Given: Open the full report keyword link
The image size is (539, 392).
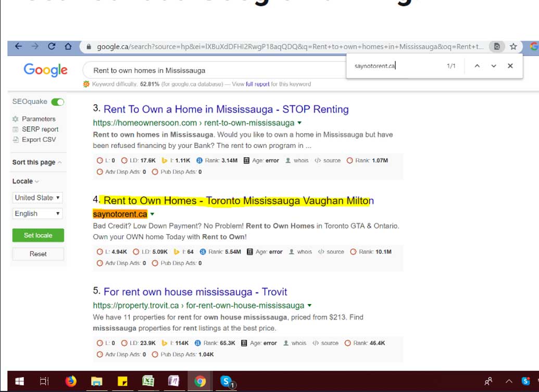Looking at the screenshot, I should click(257, 84).
